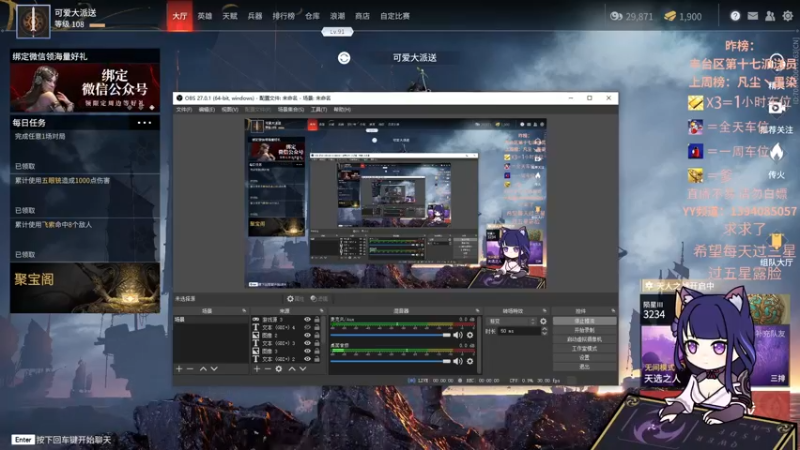Switch to the 兵器 game tab
This screenshot has width=800, height=450.
(255, 16)
